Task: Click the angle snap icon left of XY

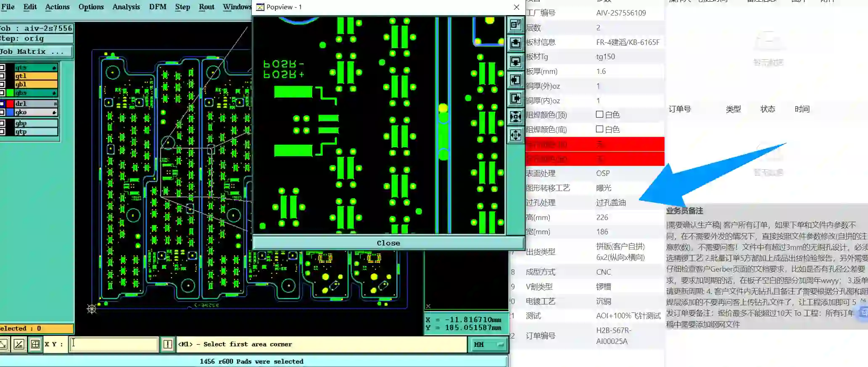Action: (x=18, y=344)
